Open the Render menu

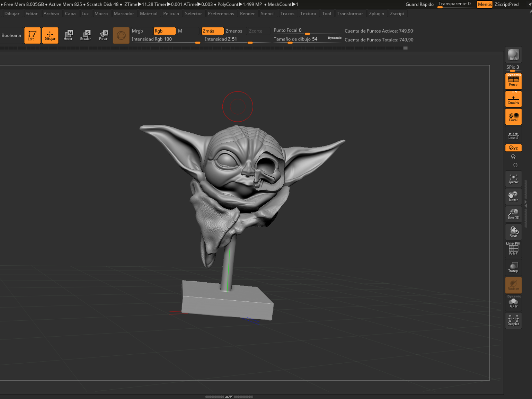point(248,13)
